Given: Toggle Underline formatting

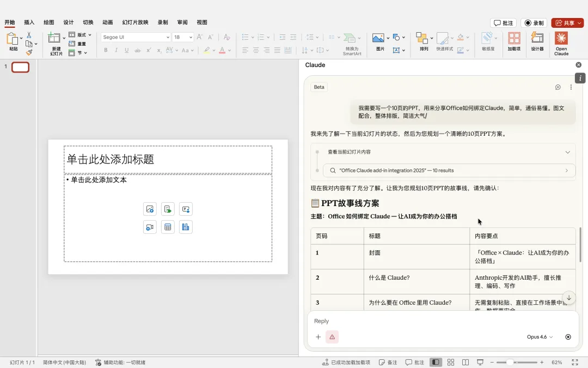Looking at the screenshot, I should tap(127, 50).
